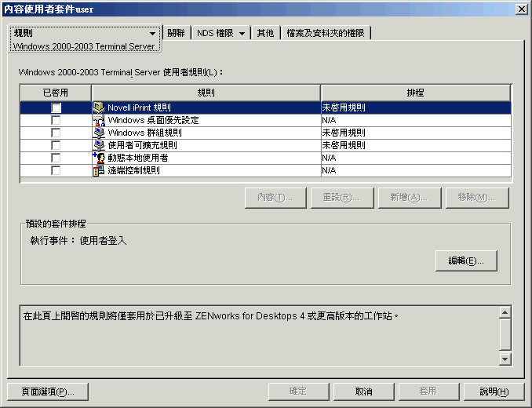Select the 動態本地使用者 row text
Screen dimensions: 532x408
click(138, 158)
